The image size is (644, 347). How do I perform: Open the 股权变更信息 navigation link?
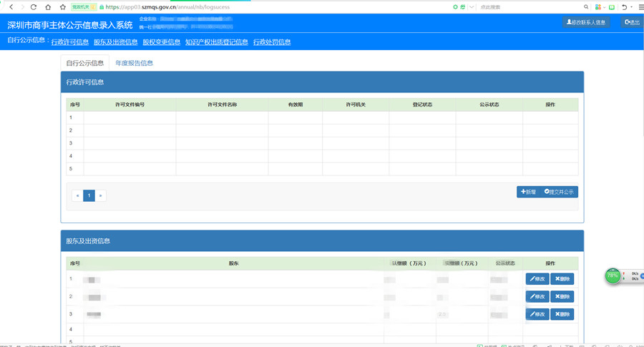click(162, 42)
